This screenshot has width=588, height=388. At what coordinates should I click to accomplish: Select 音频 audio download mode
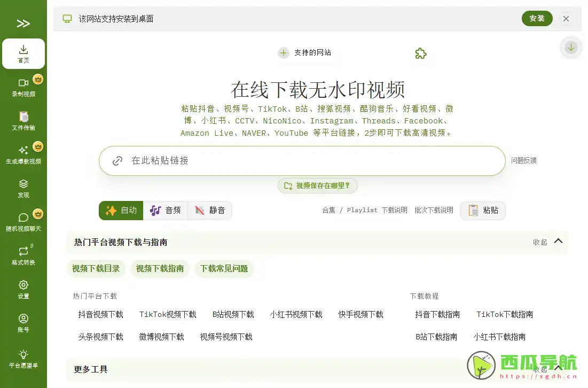(166, 211)
